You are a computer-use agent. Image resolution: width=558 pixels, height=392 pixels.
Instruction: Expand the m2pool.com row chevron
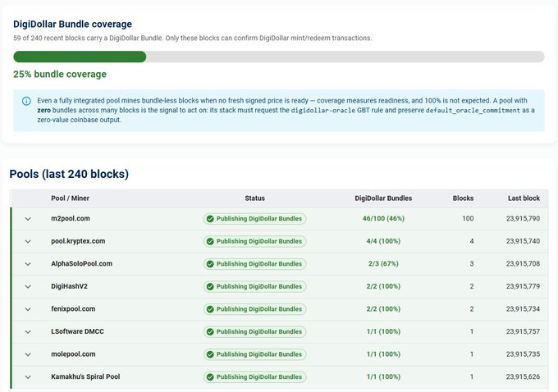[x=28, y=219]
